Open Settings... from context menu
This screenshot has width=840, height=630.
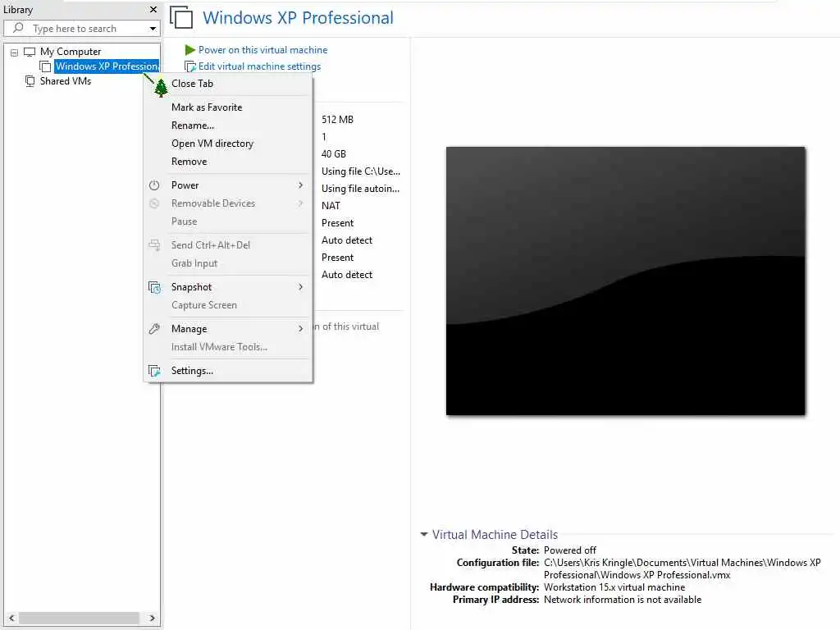(228, 371)
